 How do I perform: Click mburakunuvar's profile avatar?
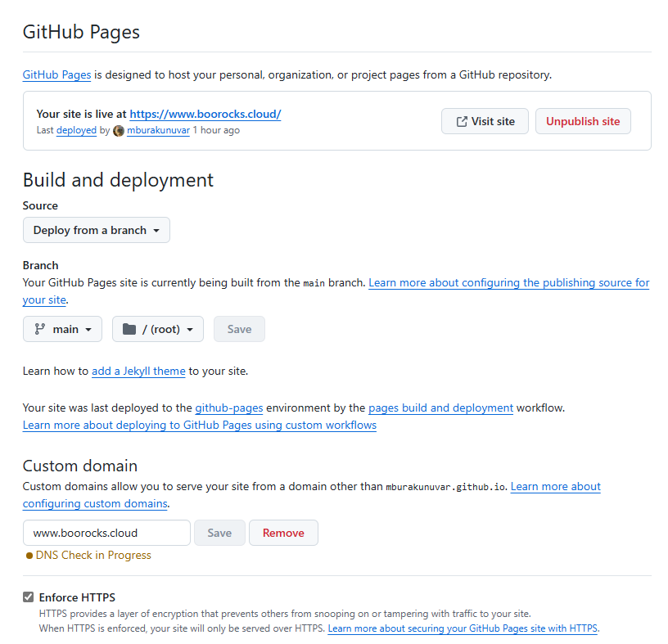(118, 130)
